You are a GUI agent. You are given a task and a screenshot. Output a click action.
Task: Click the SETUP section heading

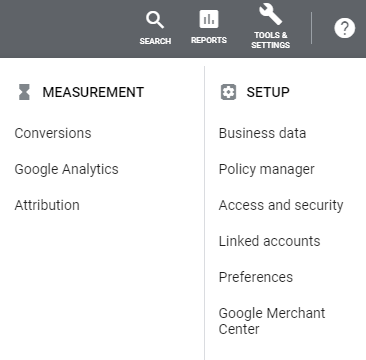[x=268, y=92]
